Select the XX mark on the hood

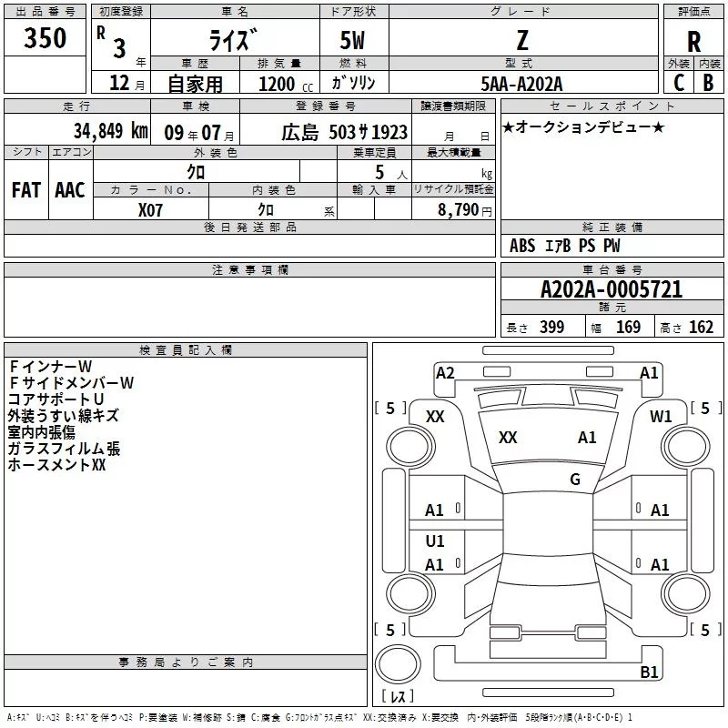[x=508, y=438]
